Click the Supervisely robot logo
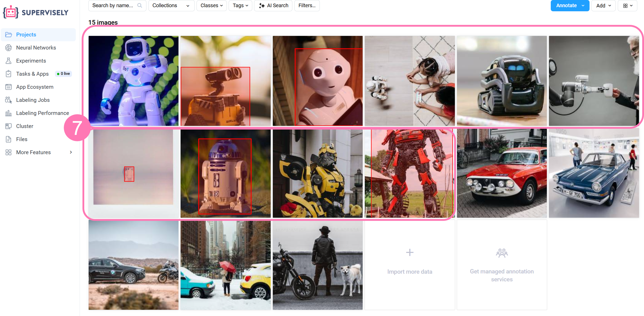644x316 pixels. [11, 12]
